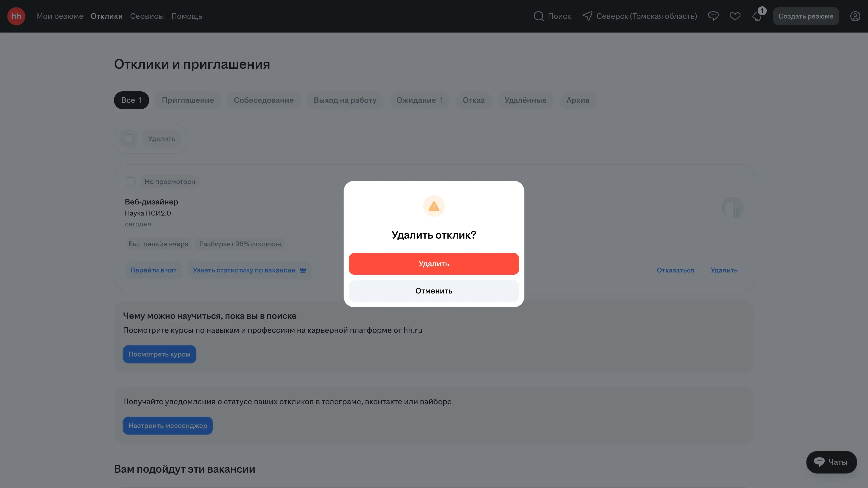
Task: Check the Веб-дизайнер response checkbox
Action: point(130,181)
